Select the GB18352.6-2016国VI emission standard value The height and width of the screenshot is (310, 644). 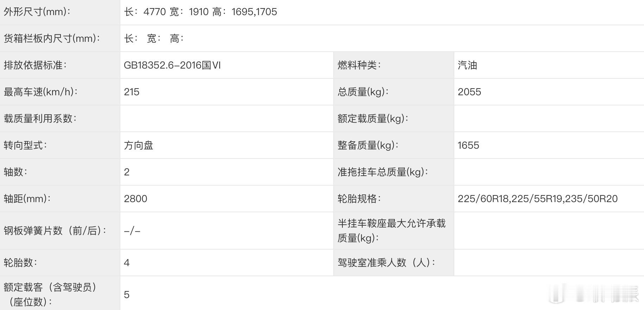pyautogui.click(x=172, y=65)
